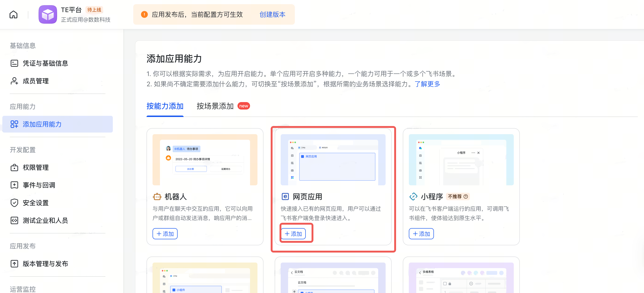Add the 机器人 capability

[165, 234]
